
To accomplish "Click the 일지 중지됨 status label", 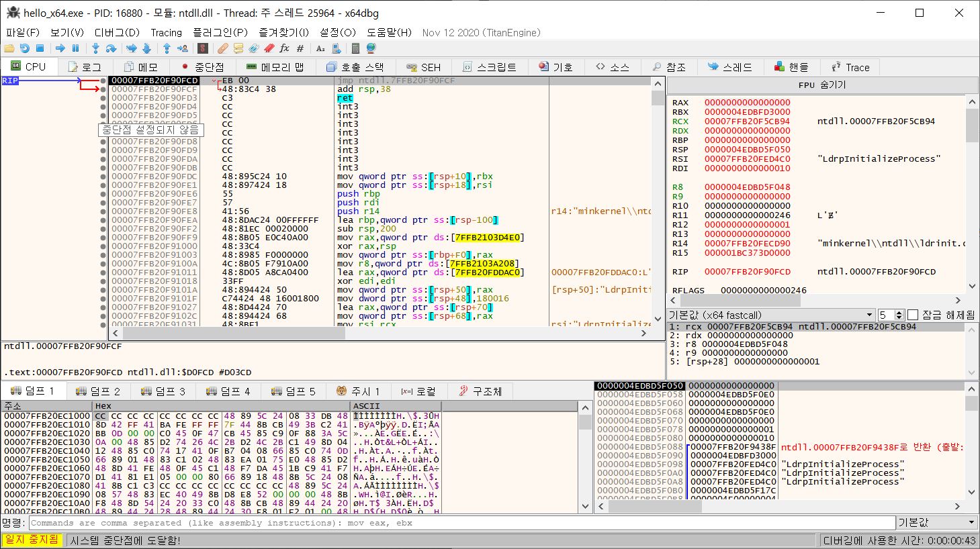I will click(x=32, y=540).
